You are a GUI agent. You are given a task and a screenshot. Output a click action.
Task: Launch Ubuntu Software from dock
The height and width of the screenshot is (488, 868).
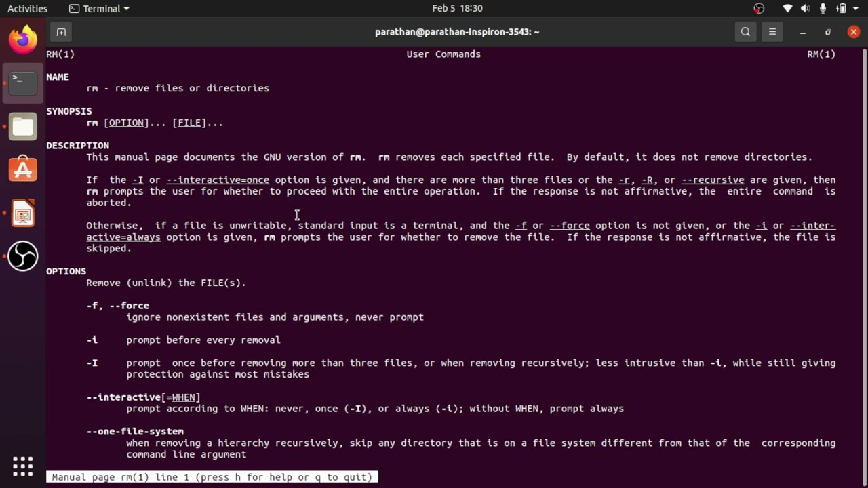[23, 169]
